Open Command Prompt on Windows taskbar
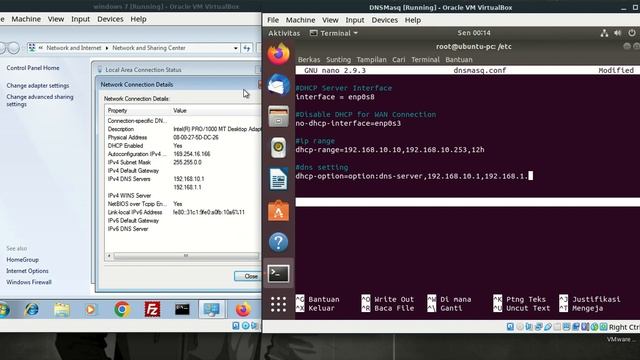 tap(182, 309)
